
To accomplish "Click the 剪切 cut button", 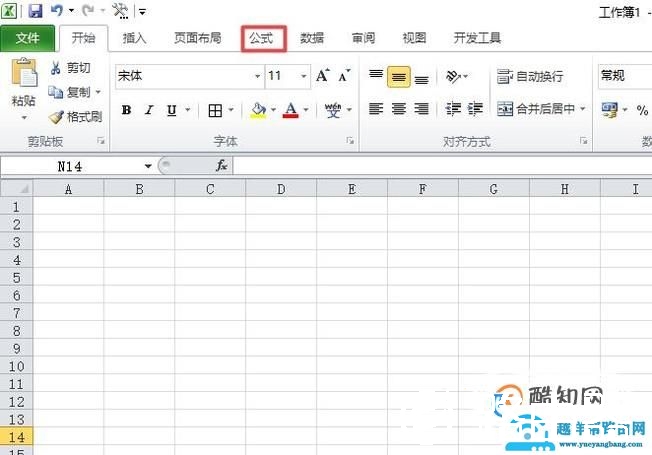I will [70, 68].
